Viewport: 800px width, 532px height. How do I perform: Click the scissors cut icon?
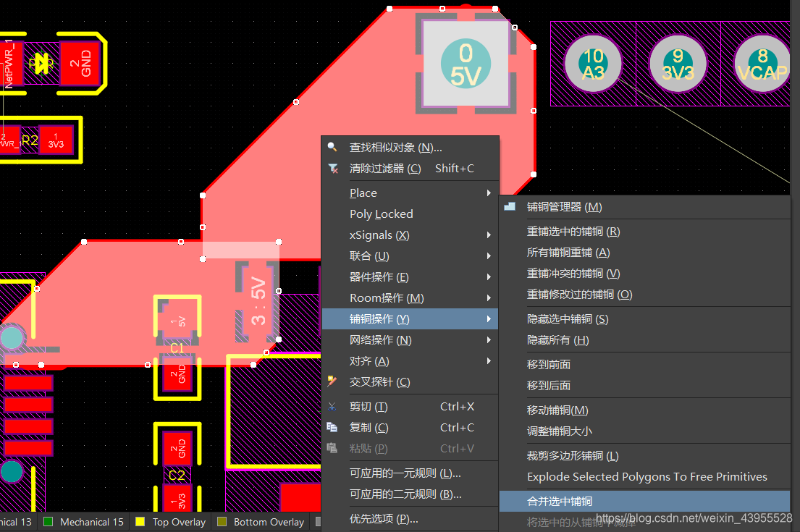pos(332,406)
